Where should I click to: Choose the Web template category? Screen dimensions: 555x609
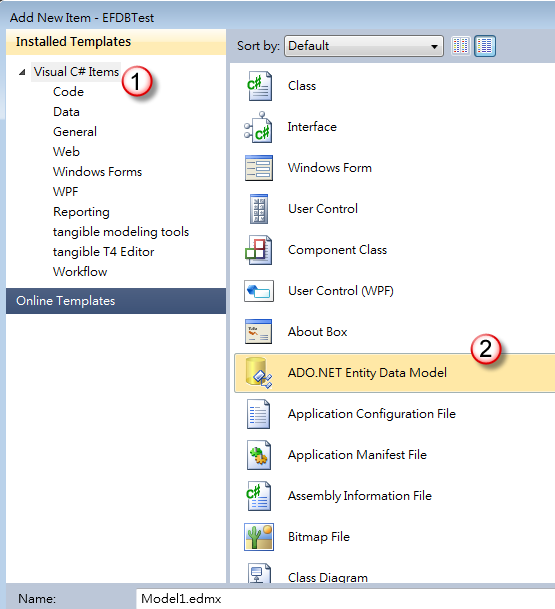pyautogui.click(x=66, y=152)
